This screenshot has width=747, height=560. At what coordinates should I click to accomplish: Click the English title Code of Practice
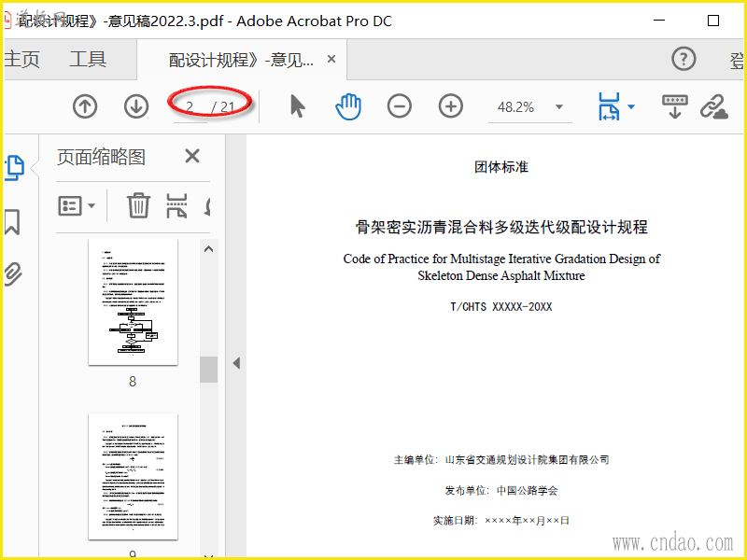[x=501, y=267]
